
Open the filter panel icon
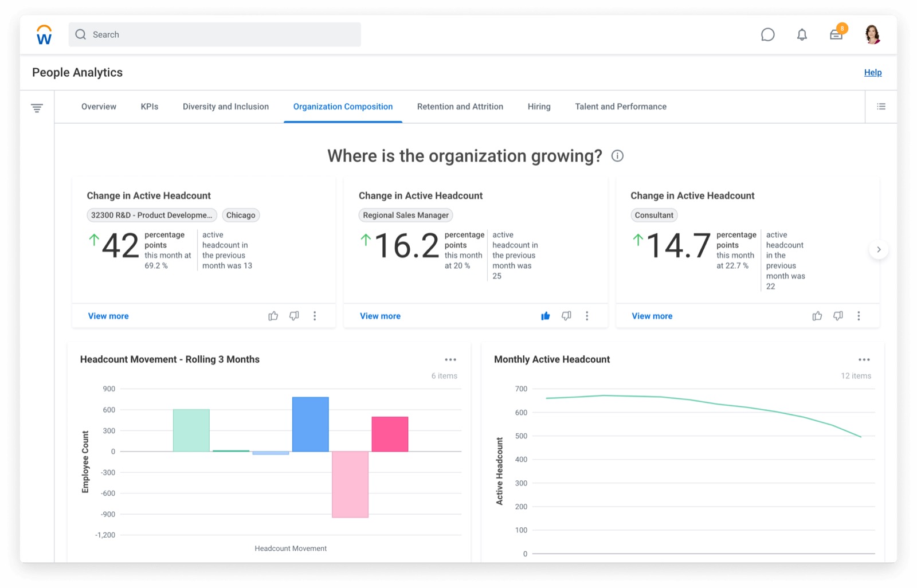click(37, 108)
